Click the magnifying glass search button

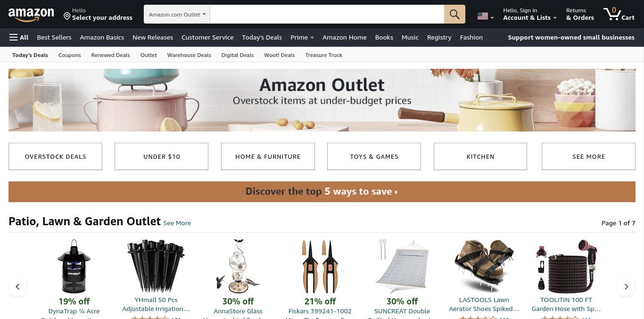pos(454,14)
